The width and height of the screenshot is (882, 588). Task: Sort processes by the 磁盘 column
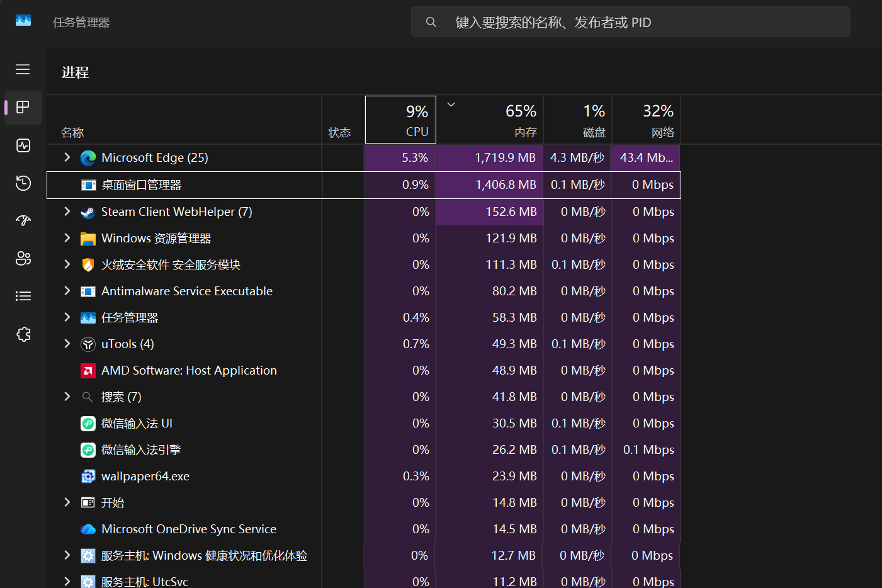pos(577,120)
